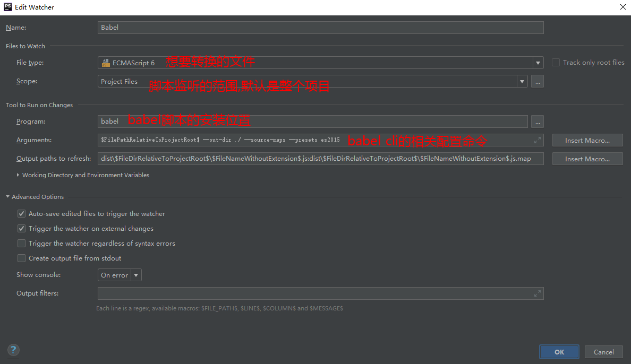
Task: Enable Track only root files
Action: 555,62
